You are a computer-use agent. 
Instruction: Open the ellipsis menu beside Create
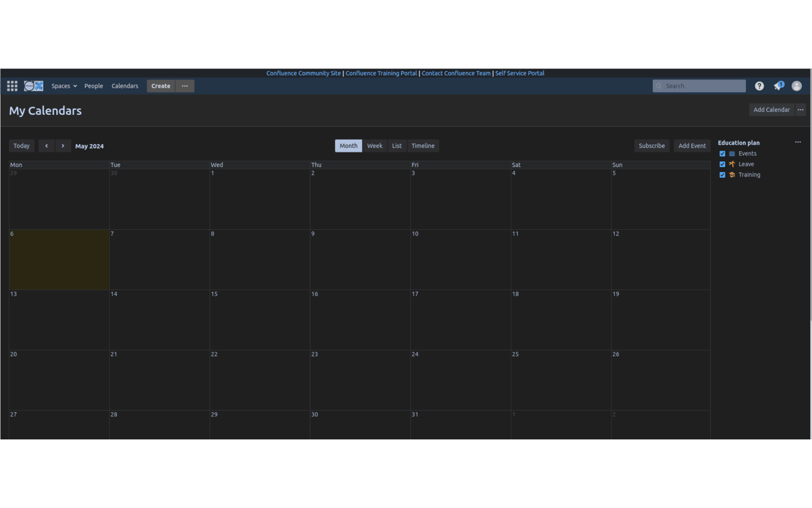(185, 86)
